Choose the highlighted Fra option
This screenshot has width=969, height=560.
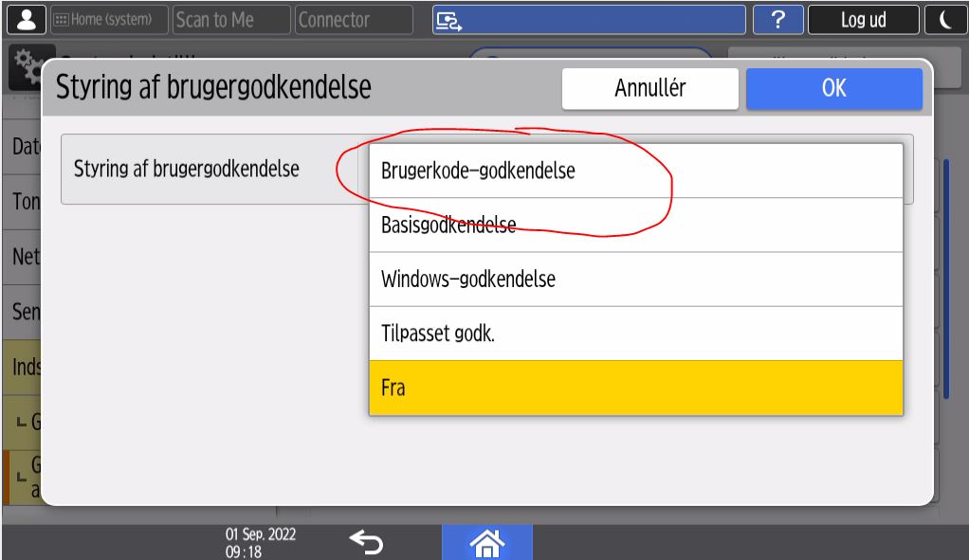click(635, 388)
